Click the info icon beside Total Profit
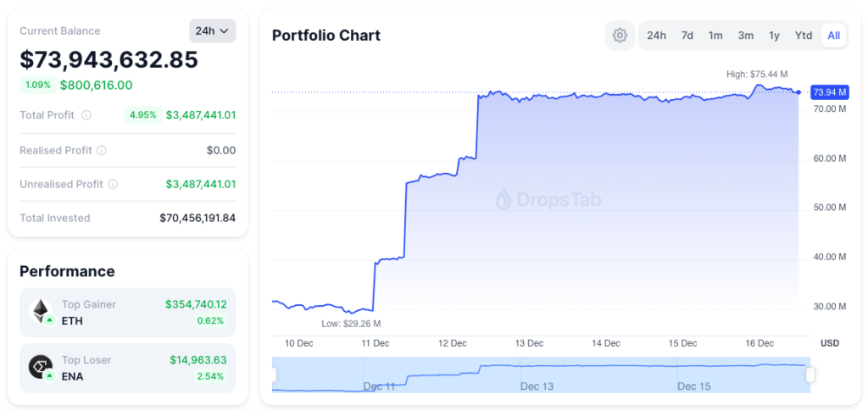Image resolution: width=868 pixels, height=411 pixels. tap(86, 115)
